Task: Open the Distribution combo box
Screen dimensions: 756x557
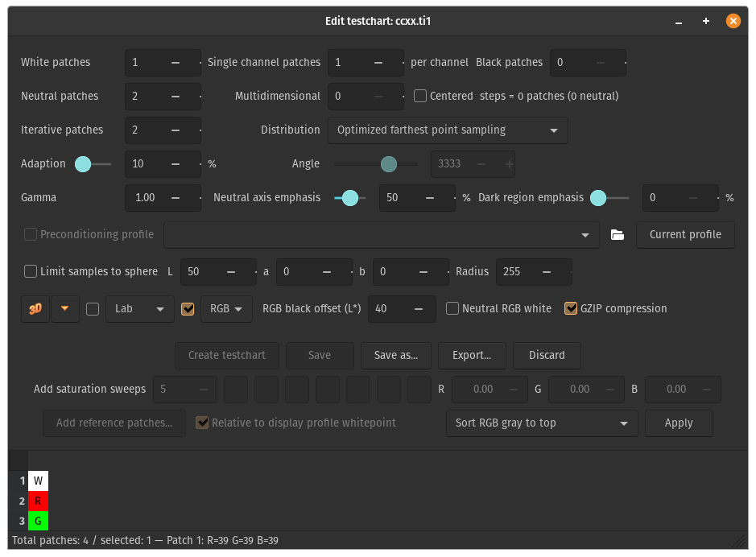Action: (448, 130)
